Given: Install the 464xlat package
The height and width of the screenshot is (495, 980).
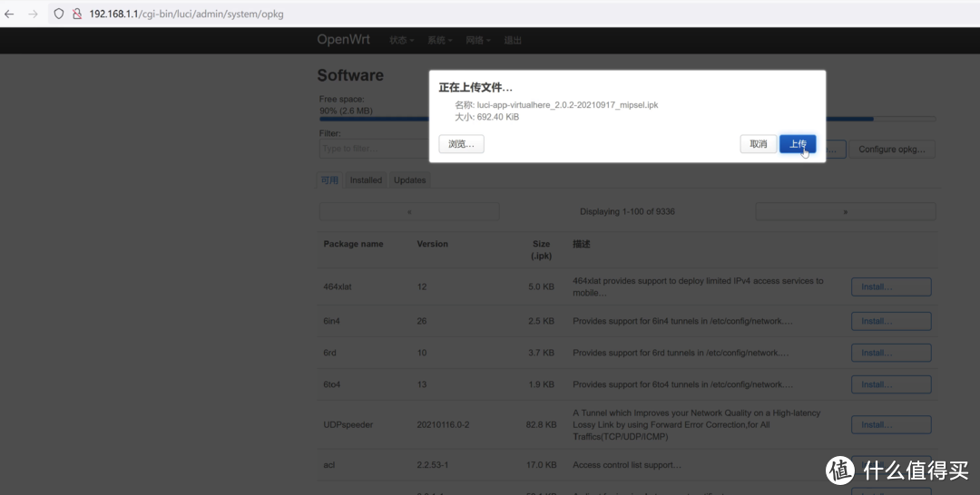Looking at the screenshot, I should coord(890,286).
